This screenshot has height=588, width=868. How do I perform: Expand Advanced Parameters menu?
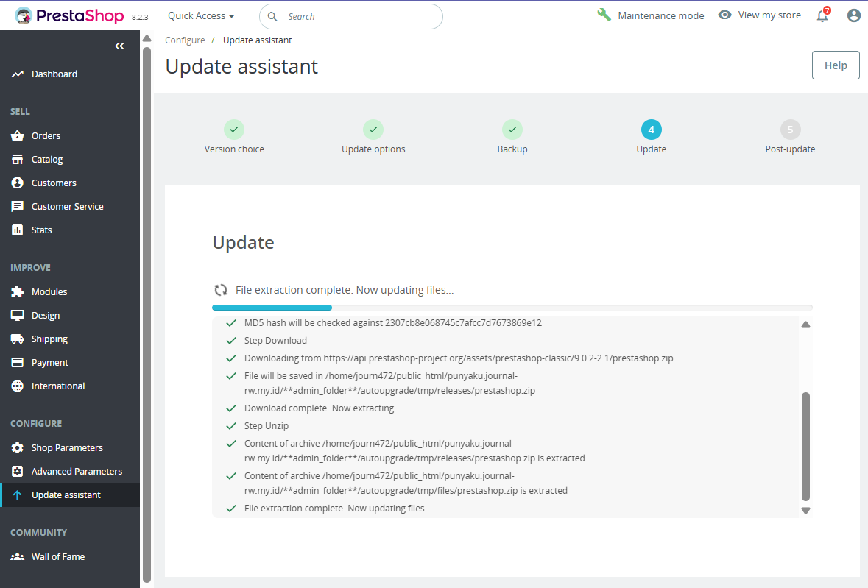[x=77, y=472]
